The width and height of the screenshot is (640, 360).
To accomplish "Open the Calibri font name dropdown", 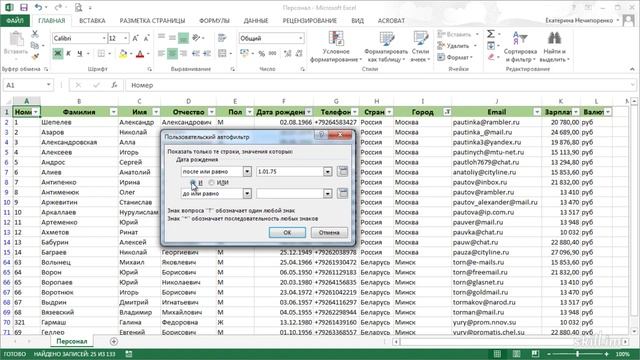I will click(x=104, y=38).
